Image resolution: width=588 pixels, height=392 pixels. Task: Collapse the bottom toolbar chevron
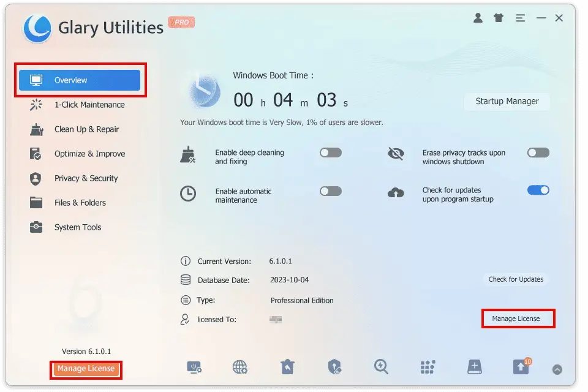[x=557, y=369]
